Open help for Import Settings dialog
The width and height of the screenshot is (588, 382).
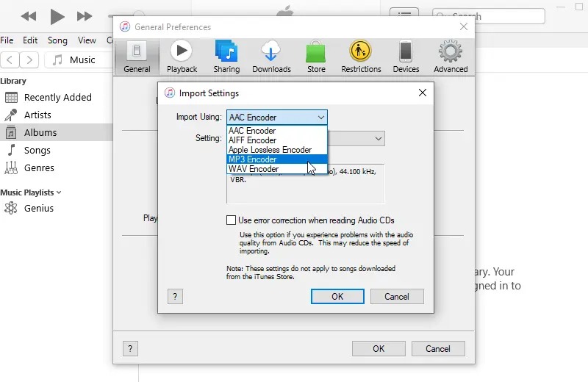point(175,297)
